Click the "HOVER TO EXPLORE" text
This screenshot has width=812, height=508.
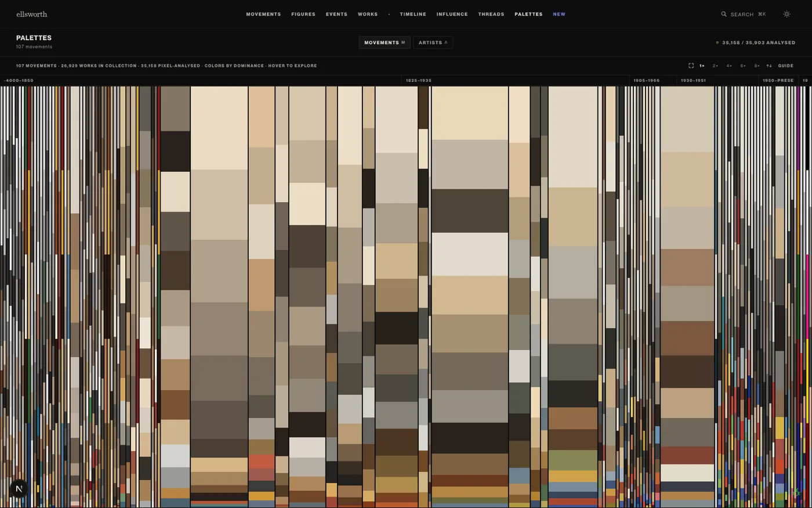(x=292, y=66)
